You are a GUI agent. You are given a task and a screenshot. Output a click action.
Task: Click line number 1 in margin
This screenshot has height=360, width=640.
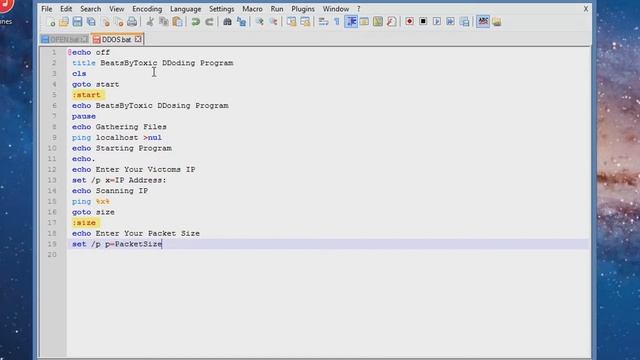click(x=53, y=52)
